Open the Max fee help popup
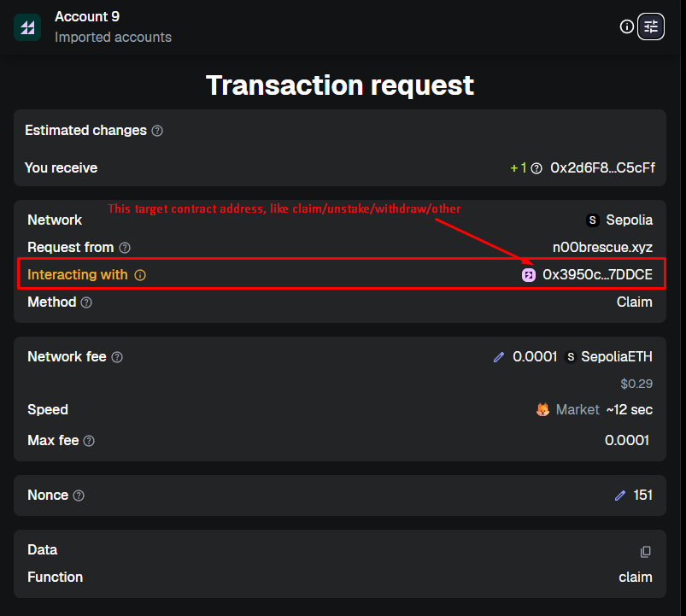Viewport: 686px width, 616px height. 90,441
